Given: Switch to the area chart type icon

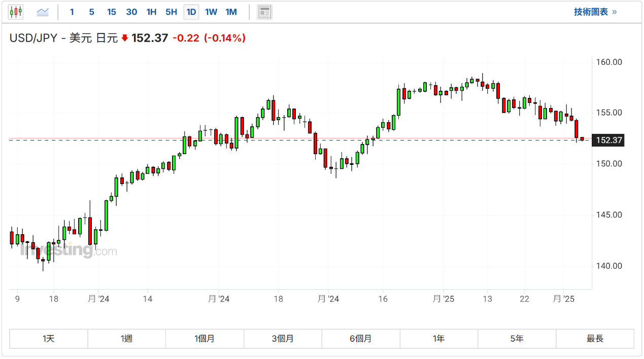Looking at the screenshot, I should pos(43,12).
